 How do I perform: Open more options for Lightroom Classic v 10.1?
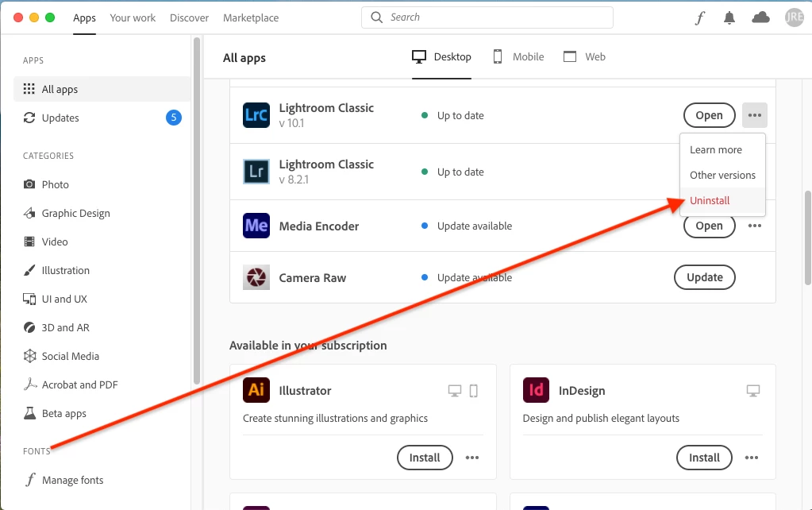tap(755, 115)
